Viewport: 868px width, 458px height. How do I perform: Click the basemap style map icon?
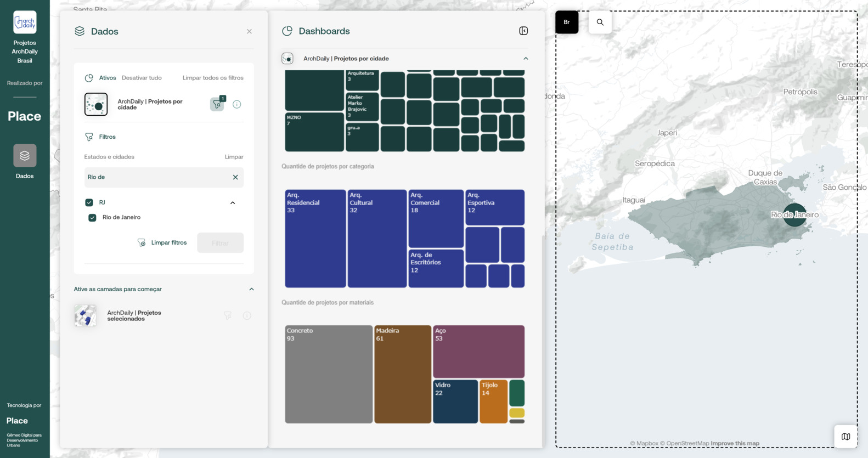pyautogui.click(x=846, y=437)
